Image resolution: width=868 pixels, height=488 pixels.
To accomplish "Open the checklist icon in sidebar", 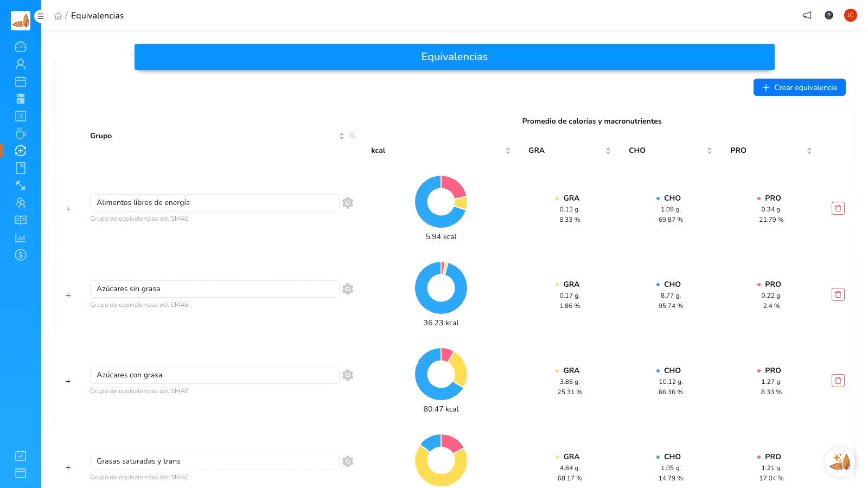I will [21, 116].
